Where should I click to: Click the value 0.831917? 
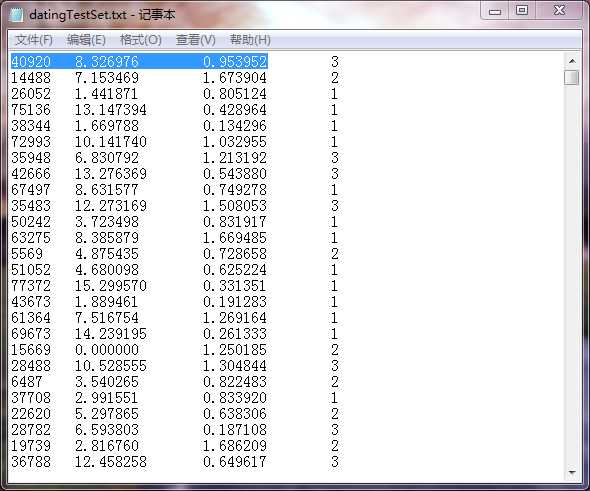point(235,222)
